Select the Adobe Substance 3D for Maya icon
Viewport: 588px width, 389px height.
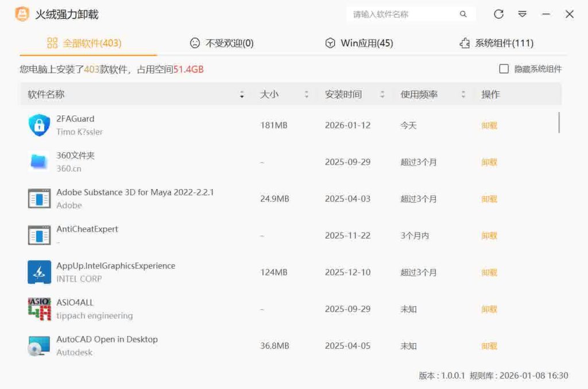click(38, 198)
